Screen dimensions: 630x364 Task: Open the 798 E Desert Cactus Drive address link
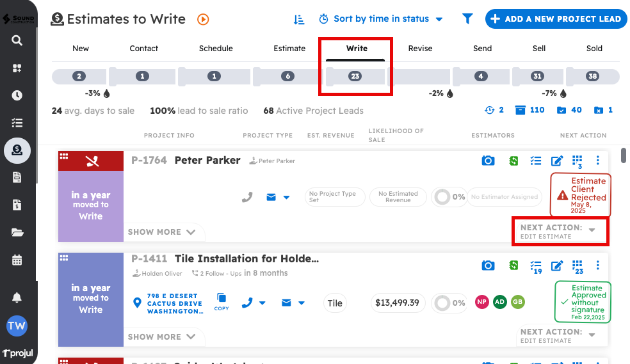point(174,303)
